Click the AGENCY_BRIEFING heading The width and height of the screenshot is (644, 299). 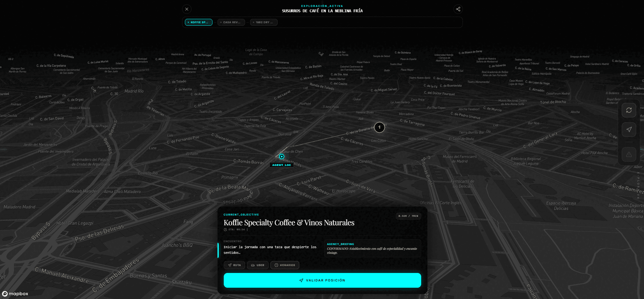[x=340, y=244]
